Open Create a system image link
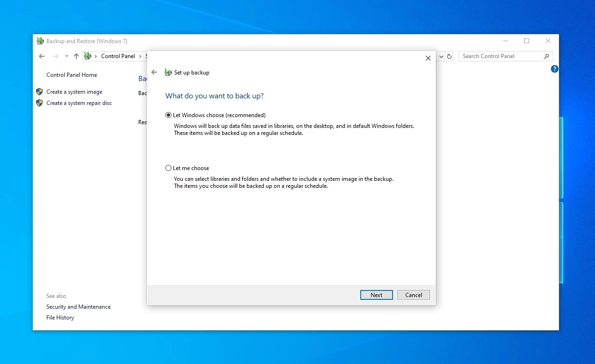 (x=74, y=92)
